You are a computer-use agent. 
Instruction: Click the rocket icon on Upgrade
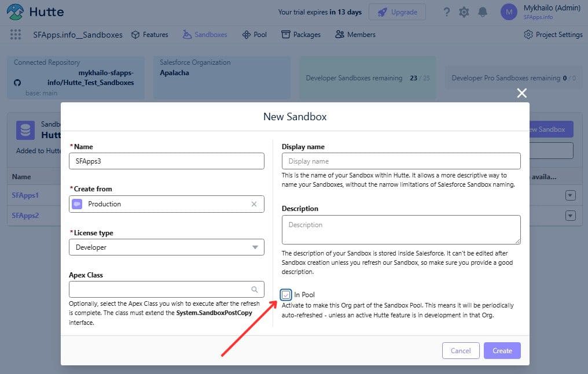tap(382, 12)
